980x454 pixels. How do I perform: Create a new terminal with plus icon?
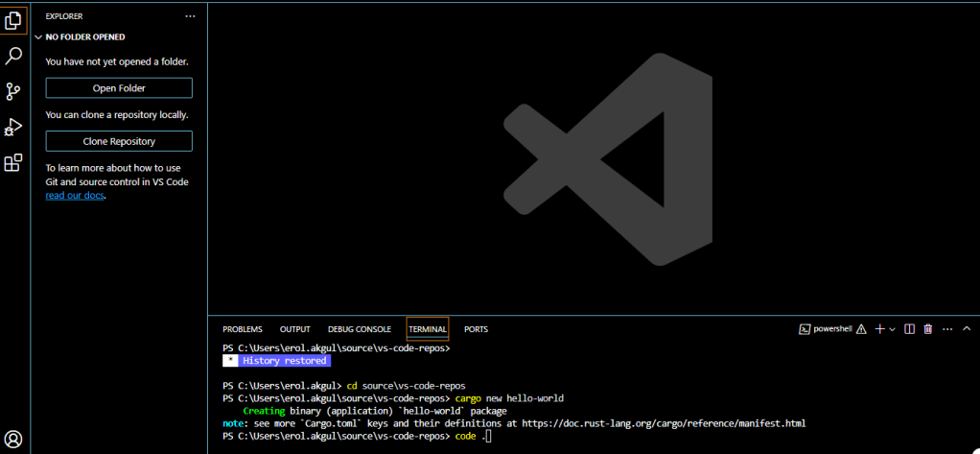point(879,329)
